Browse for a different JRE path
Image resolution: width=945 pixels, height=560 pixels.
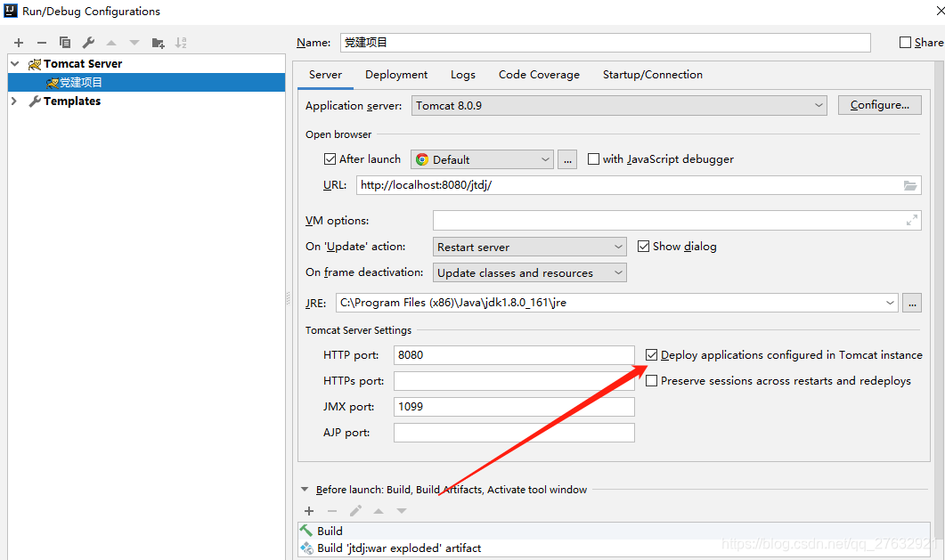[x=912, y=303]
